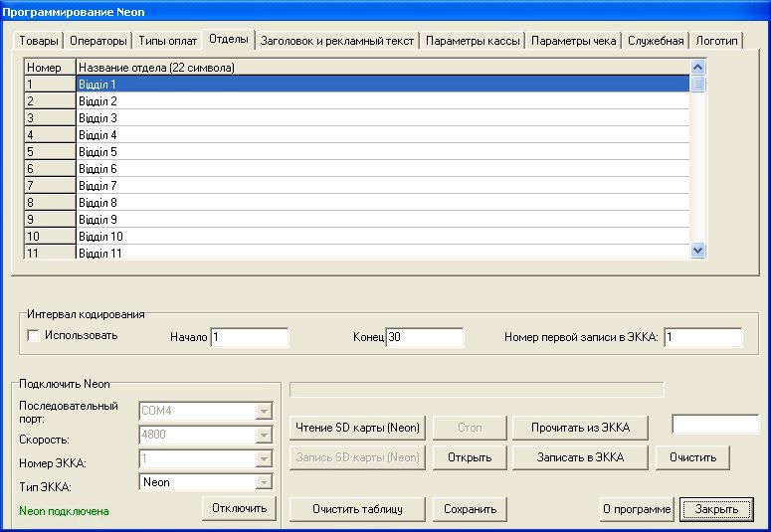Switch to Параметры кассы tab

pos(473,41)
